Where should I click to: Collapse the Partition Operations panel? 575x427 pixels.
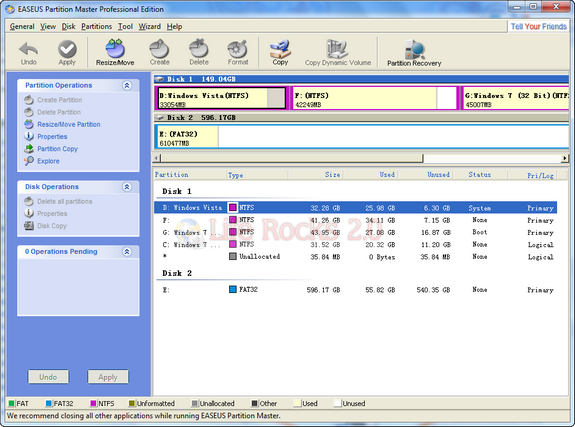point(127,85)
